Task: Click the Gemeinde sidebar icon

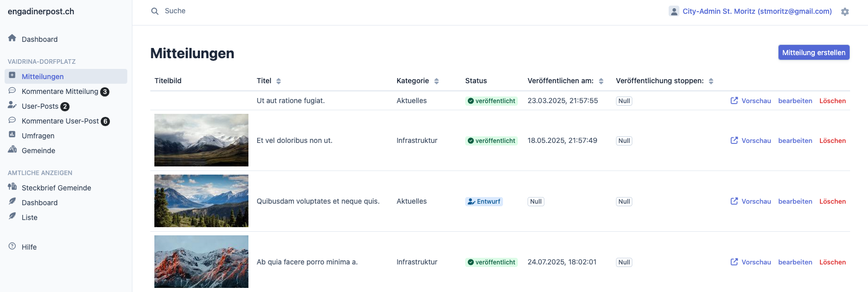Action: (12, 150)
